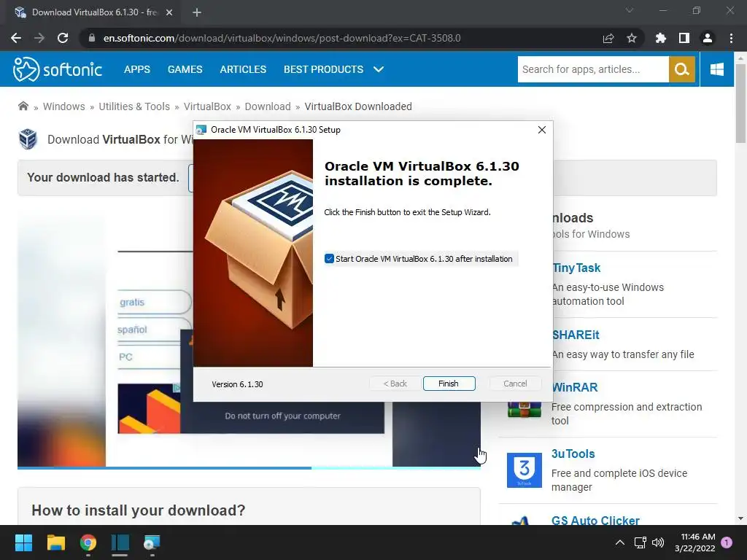
Task: Uncheck Start Oracle VM VirtualBox after installation
Action: click(329, 259)
